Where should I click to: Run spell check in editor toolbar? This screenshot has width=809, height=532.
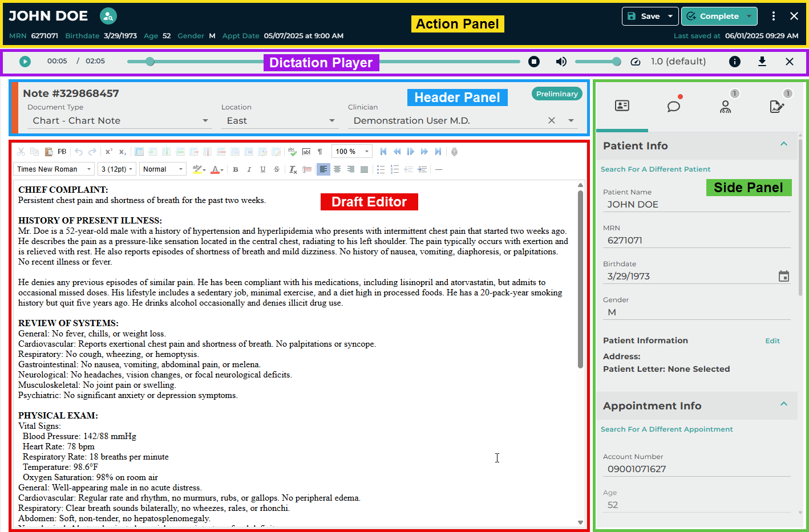[x=292, y=152]
